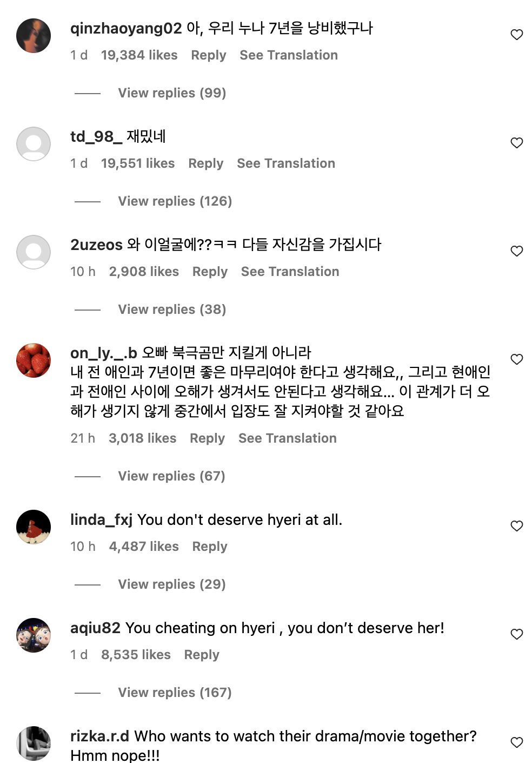This screenshot has width=532, height=763.
Task: Expand 67 replies on on_ly.__.b's comment
Action: tap(171, 476)
